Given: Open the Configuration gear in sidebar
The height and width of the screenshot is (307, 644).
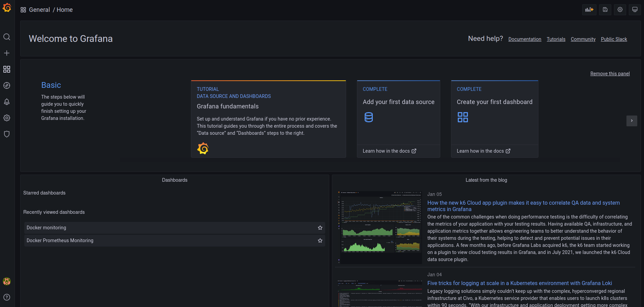Looking at the screenshot, I should (x=7, y=118).
